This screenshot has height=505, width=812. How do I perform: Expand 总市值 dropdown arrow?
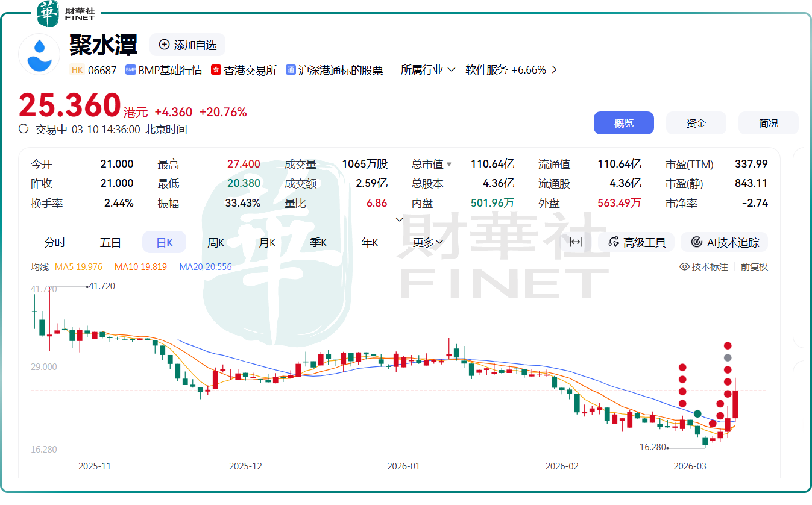[x=449, y=164]
